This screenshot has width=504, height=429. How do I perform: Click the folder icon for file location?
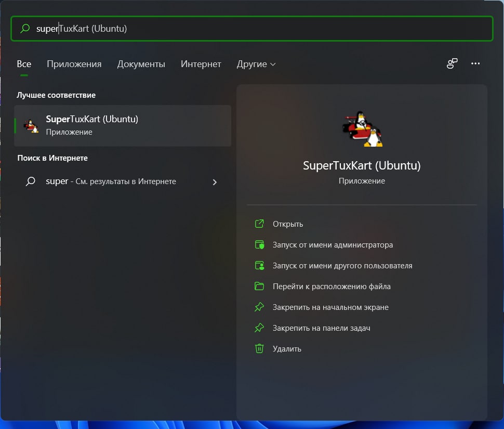click(259, 286)
